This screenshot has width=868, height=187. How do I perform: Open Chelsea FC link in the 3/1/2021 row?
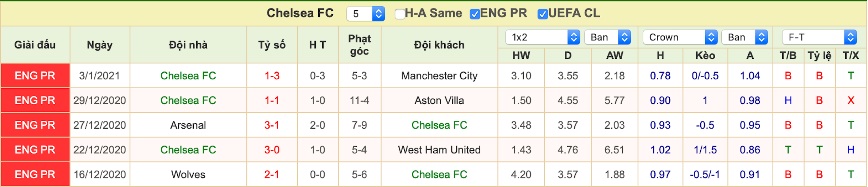click(x=188, y=76)
